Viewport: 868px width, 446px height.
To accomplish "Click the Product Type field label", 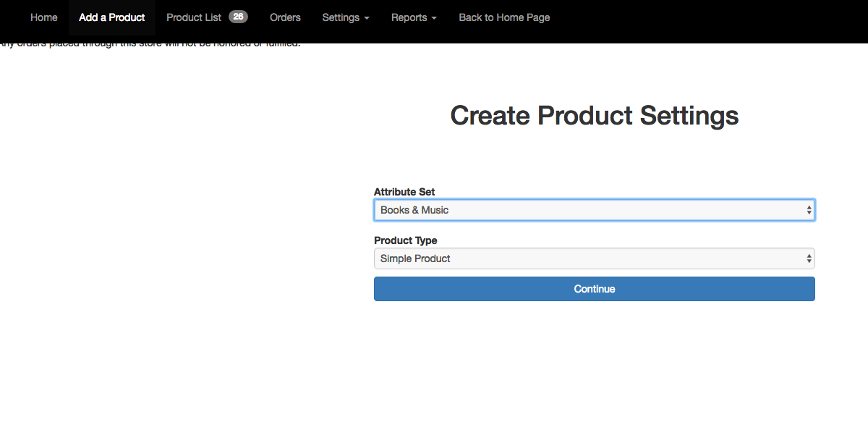I will tap(405, 240).
